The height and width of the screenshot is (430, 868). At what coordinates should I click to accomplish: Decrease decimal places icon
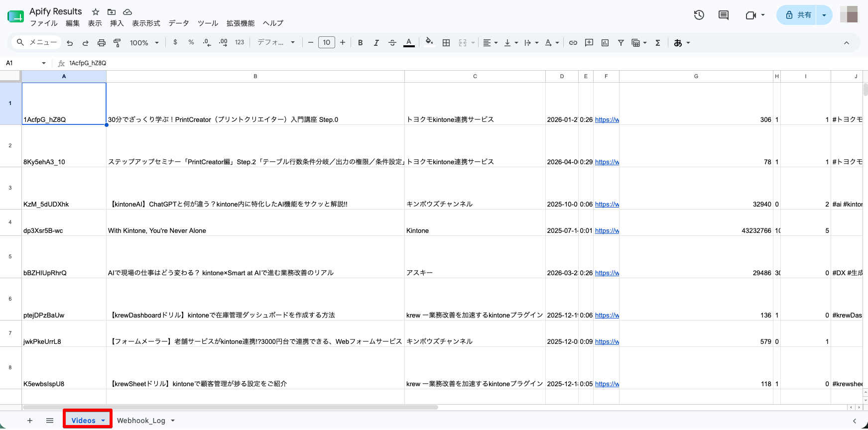coord(207,43)
